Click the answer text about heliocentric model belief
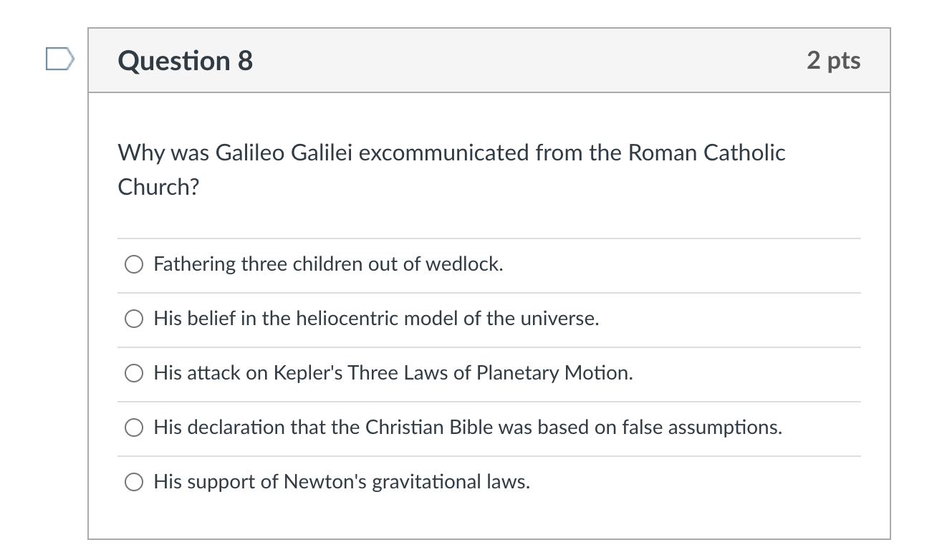This screenshot has width=937, height=560. point(376,319)
